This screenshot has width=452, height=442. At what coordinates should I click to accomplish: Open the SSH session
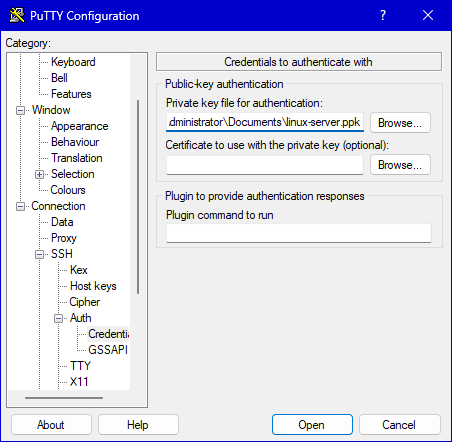pos(312,425)
